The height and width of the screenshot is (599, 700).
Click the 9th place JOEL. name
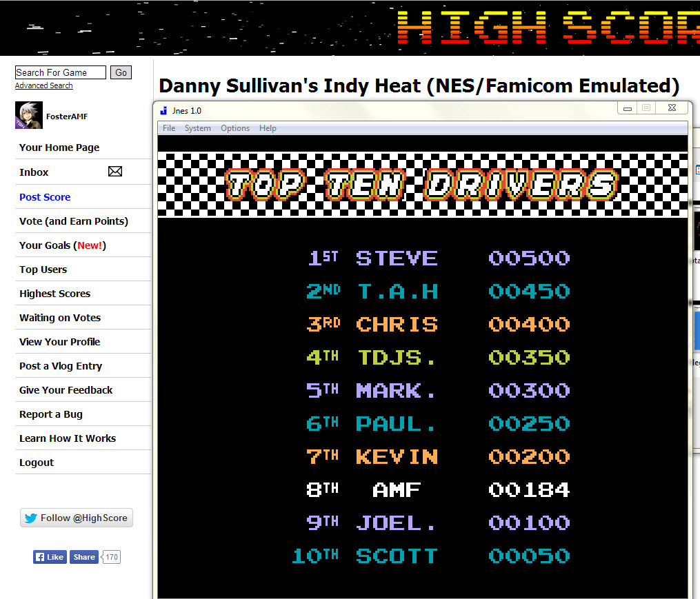point(397,522)
